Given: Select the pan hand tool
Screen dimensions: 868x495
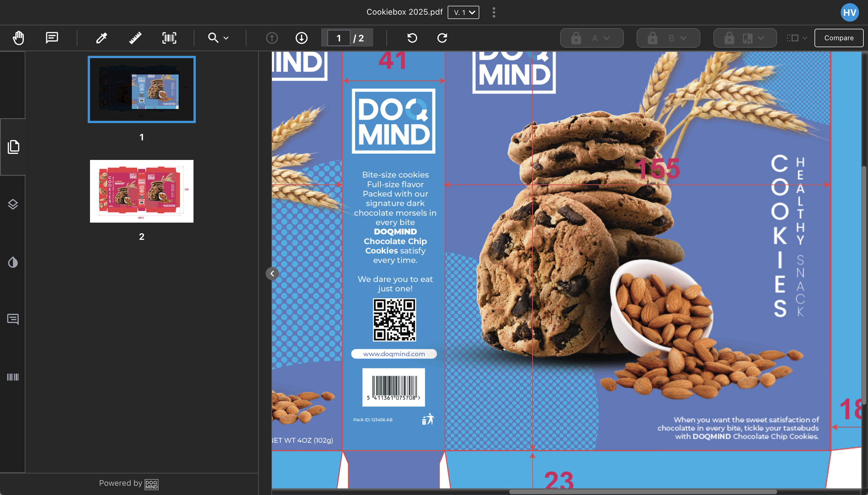Looking at the screenshot, I should 18,38.
